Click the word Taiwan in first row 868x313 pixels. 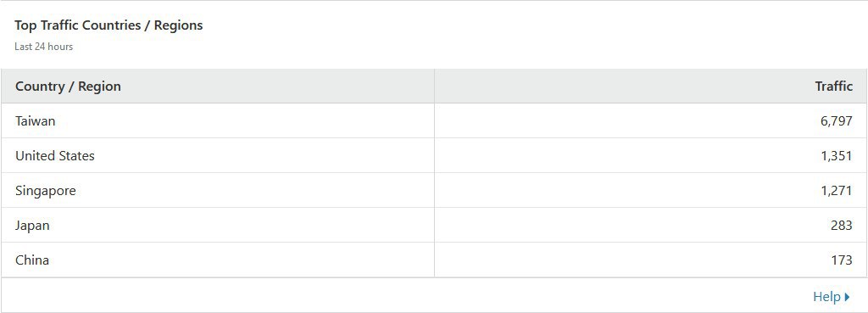pyautogui.click(x=36, y=120)
